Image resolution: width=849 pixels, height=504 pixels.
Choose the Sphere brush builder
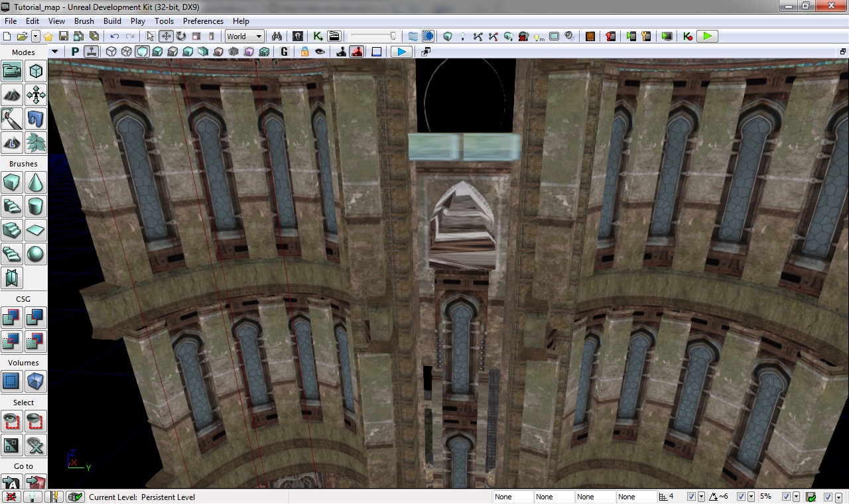(36, 254)
